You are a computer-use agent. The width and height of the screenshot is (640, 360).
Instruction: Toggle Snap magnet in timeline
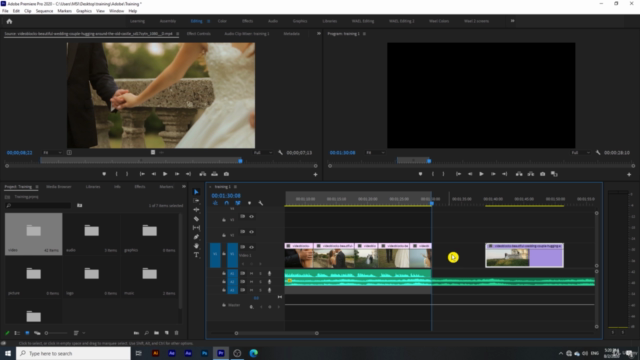(x=227, y=203)
